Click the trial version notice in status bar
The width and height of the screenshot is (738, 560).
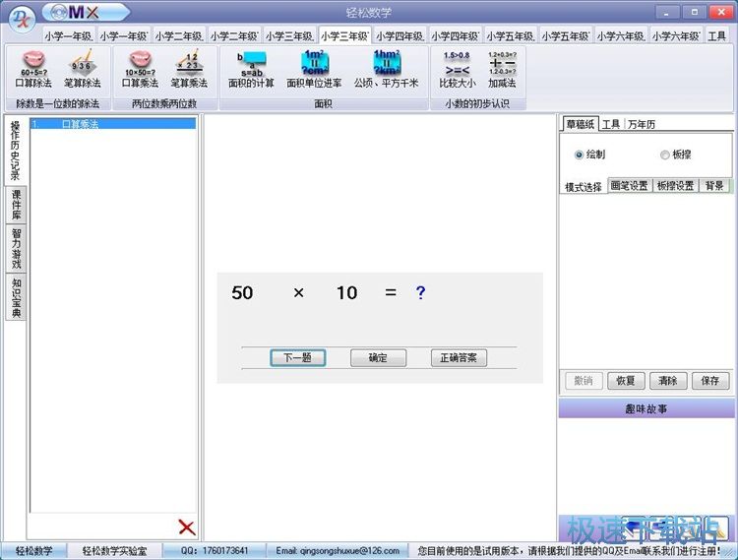point(569,550)
